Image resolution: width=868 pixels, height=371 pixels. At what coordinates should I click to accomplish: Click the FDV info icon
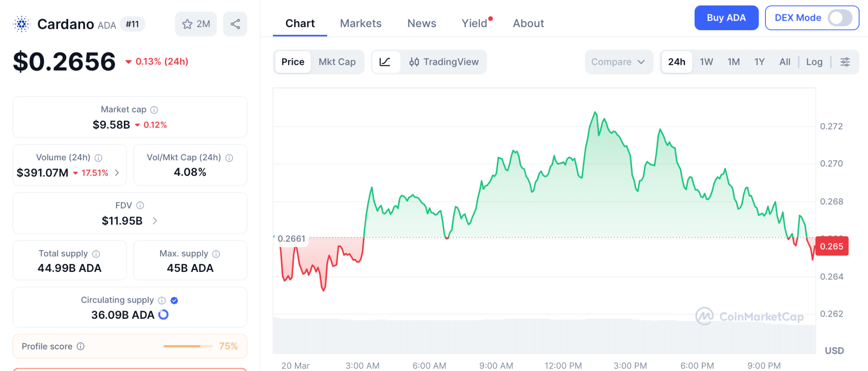tap(140, 206)
